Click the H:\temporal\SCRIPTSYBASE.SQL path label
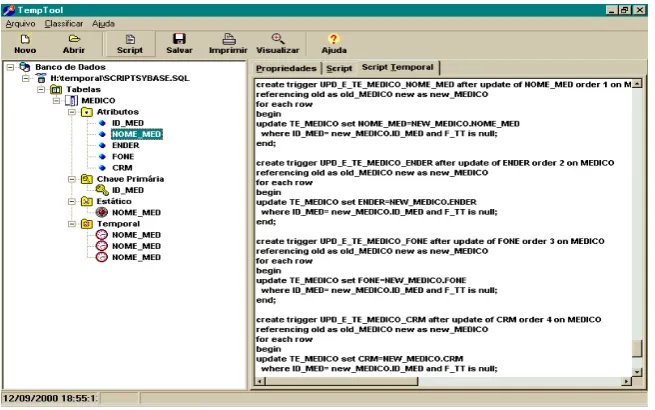Viewport: 655px width, 410px height. click(120, 78)
